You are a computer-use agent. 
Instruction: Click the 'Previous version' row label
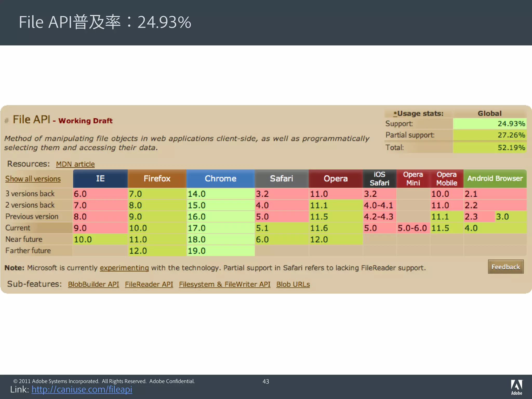click(32, 216)
